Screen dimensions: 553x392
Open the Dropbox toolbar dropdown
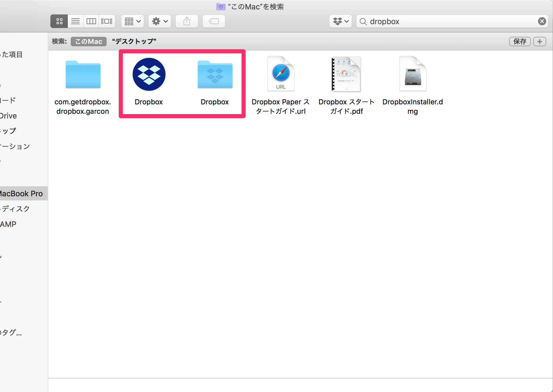pyautogui.click(x=341, y=21)
